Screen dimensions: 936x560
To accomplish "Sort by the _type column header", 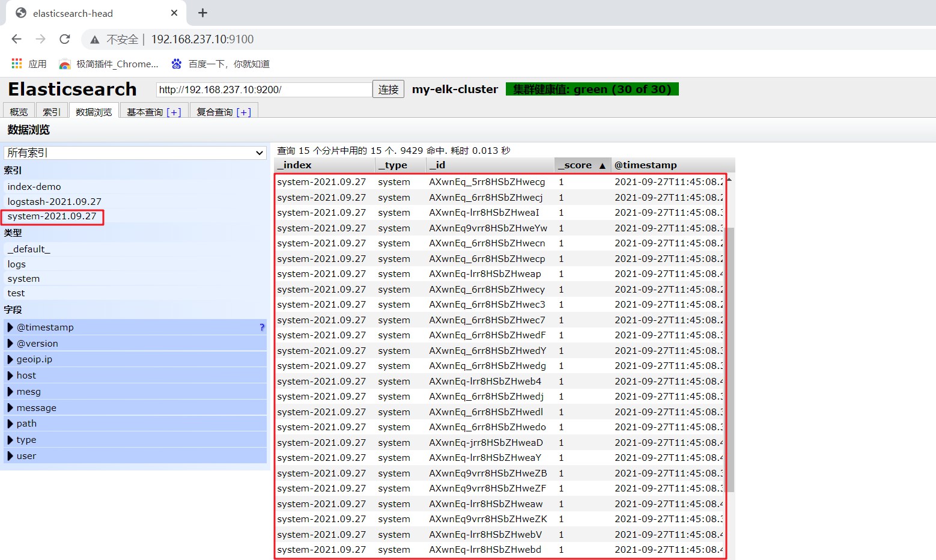I will pyautogui.click(x=401, y=165).
